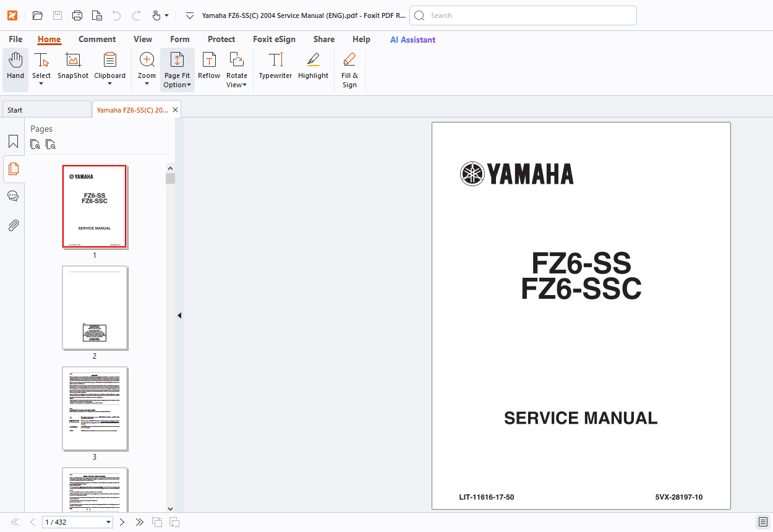Open the Protect ribbon tab

coord(221,39)
